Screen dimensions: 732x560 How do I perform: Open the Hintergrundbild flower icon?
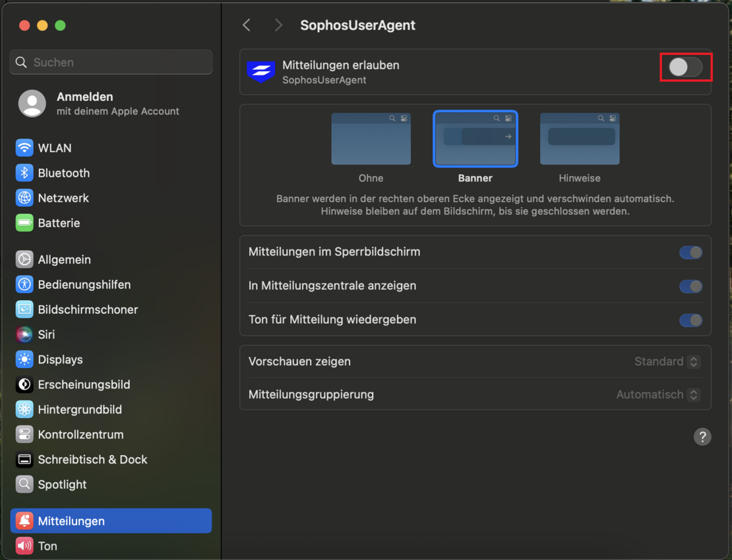tap(24, 410)
